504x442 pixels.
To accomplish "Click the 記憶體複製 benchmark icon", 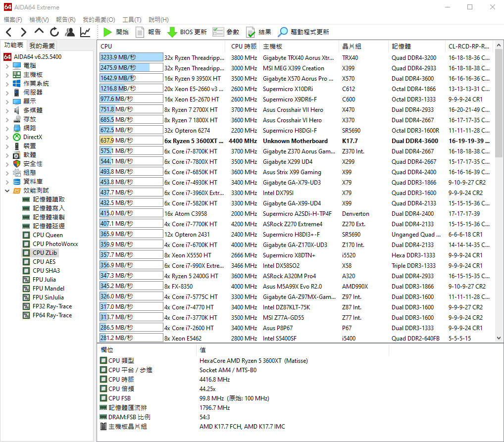I will (x=26, y=217).
